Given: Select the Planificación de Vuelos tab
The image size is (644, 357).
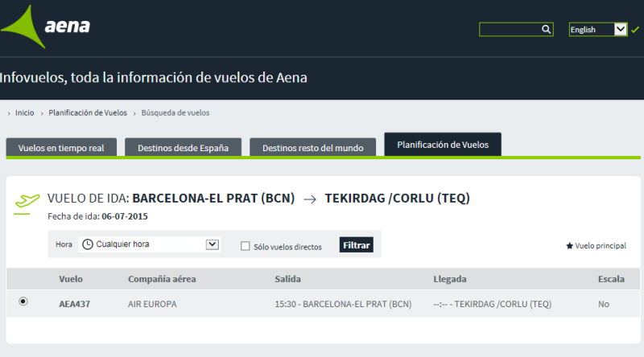Looking at the screenshot, I should 443,145.
